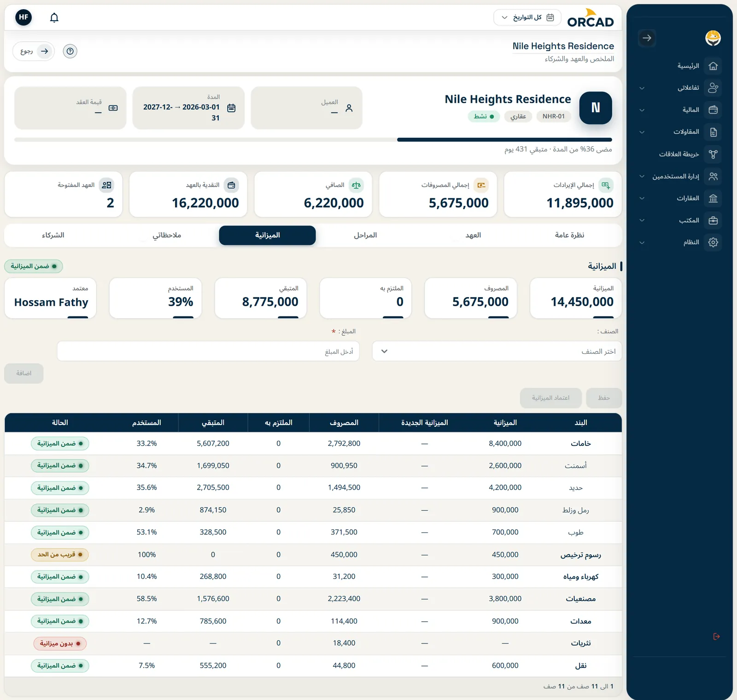Click the إجمالي الإيرادات card icon
The height and width of the screenshot is (700, 737).
606,185
